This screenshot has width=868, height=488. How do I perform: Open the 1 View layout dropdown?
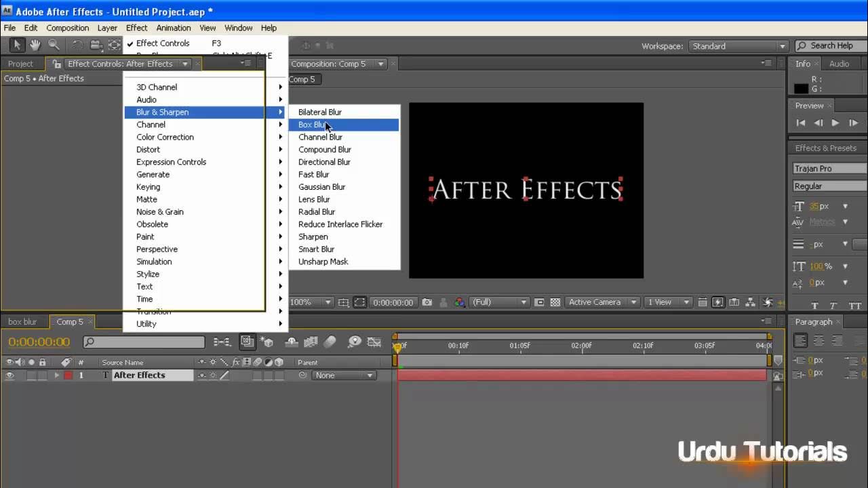668,302
